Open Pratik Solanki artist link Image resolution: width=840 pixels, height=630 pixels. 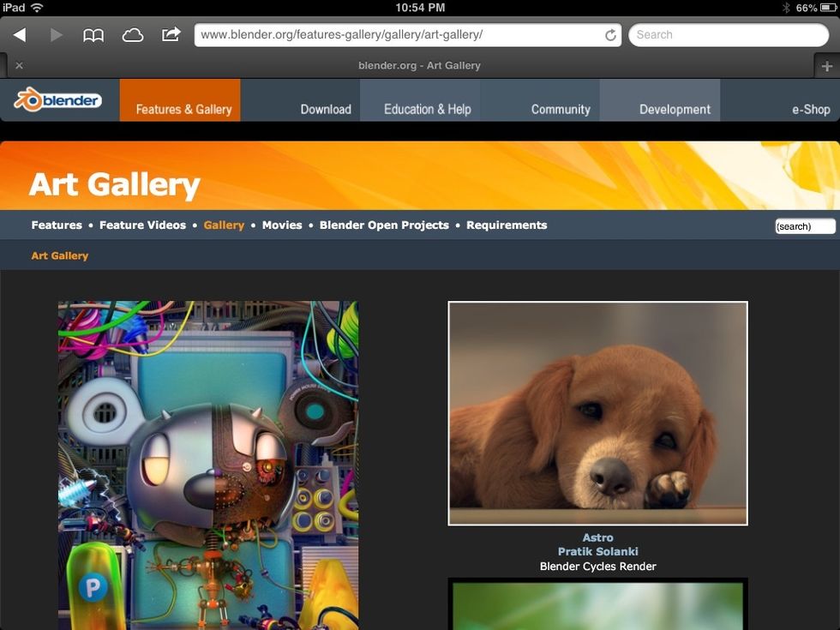pos(597,552)
